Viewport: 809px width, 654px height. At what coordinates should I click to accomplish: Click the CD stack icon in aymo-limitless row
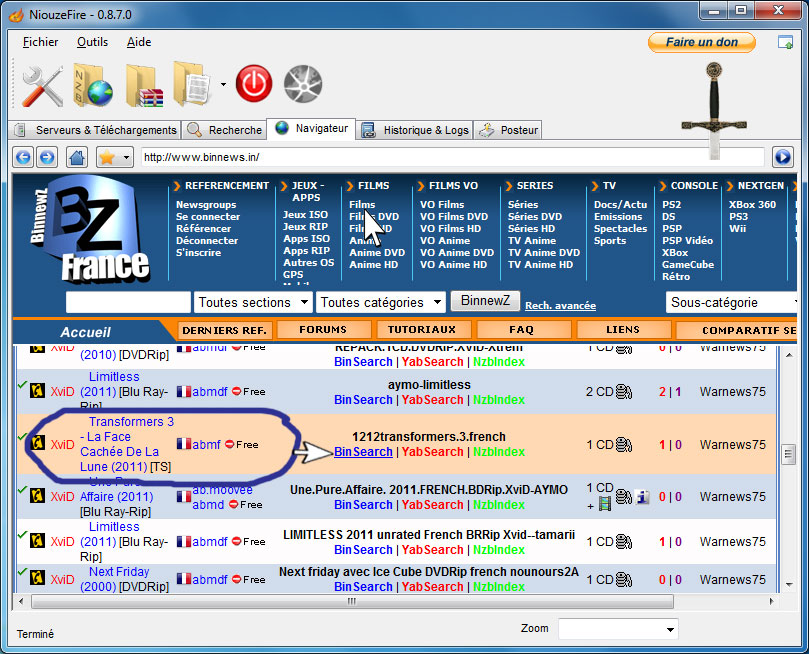click(624, 392)
